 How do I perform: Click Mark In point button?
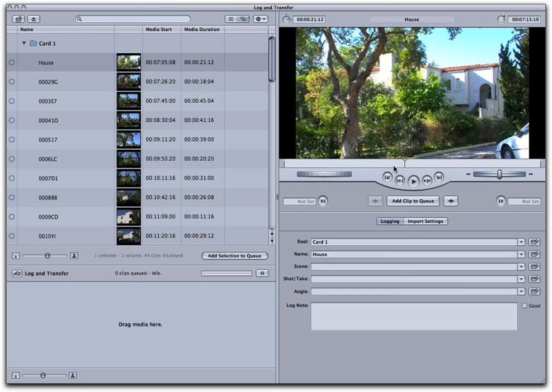tap(323, 201)
